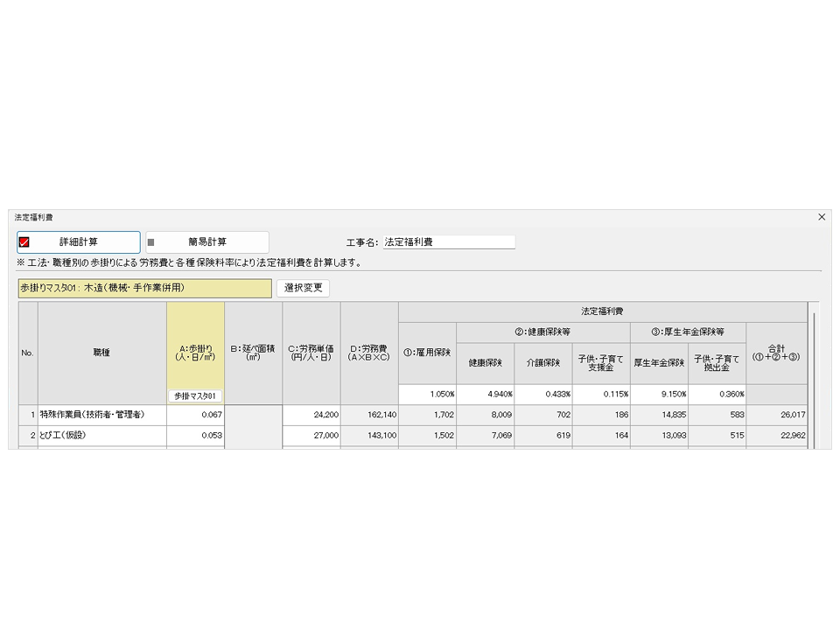This screenshot has width=840, height=630.
Task: Click 歩掛り value 0.053
Action: (195, 436)
